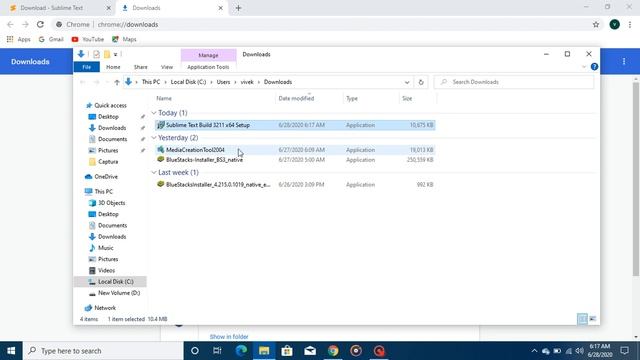Click the Manage contextual tab
Viewport: 640px width, 360px height.
click(x=208, y=55)
